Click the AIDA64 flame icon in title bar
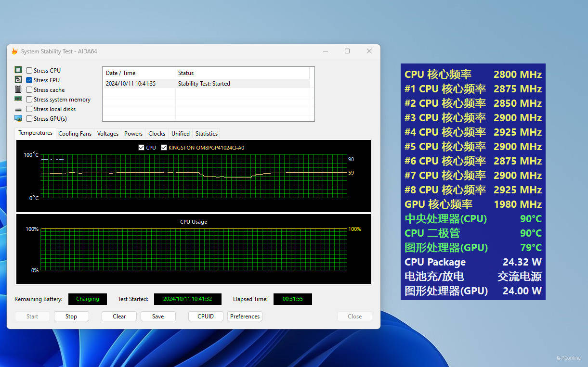 tap(14, 51)
